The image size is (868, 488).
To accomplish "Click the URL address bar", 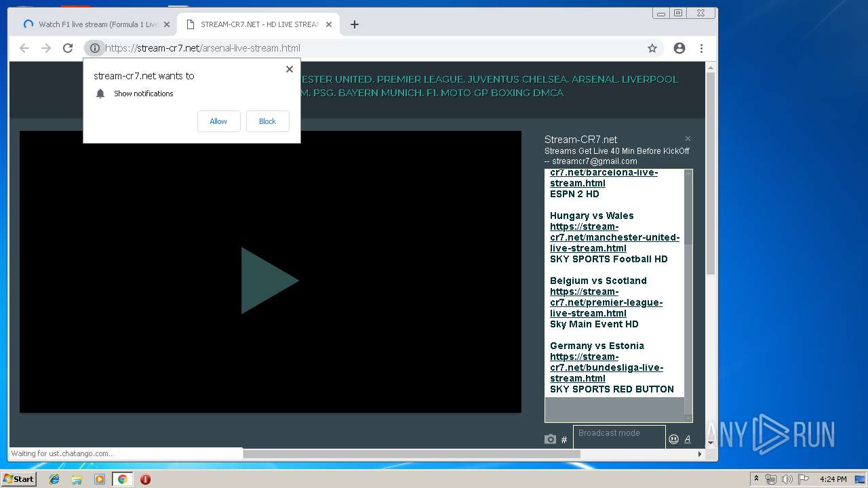I will pyautogui.click(x=373, y=48).
